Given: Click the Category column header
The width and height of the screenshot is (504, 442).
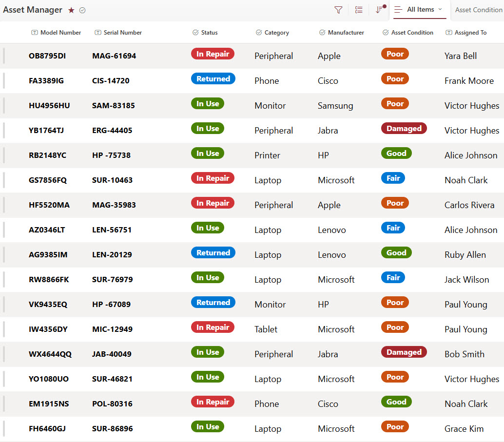Looking at the screenshot, I should point(272,33).
